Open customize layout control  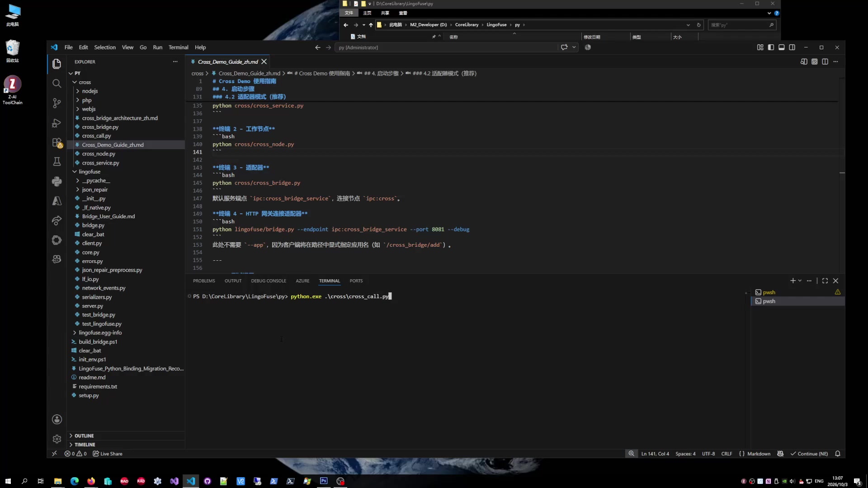pyautogui.click(x=760, y=47)
